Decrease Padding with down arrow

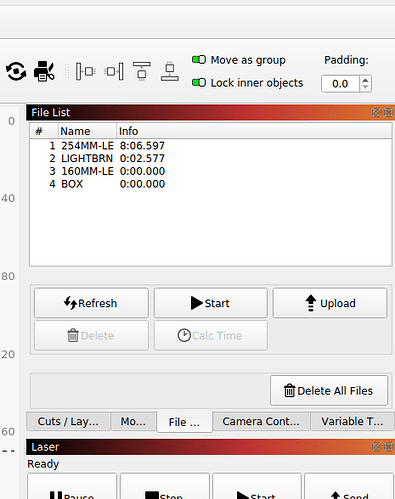coord(365,87)
